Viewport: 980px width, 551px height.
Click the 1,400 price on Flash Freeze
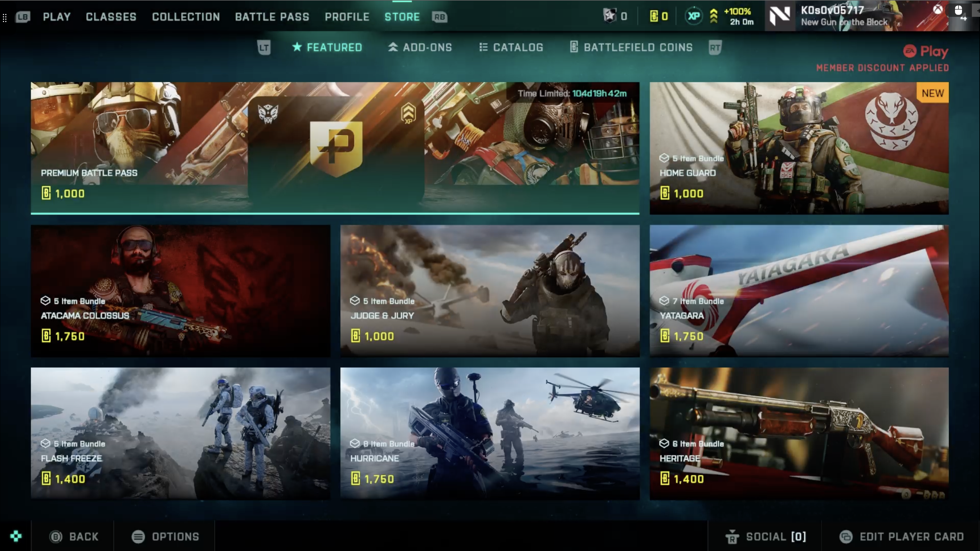70,479
